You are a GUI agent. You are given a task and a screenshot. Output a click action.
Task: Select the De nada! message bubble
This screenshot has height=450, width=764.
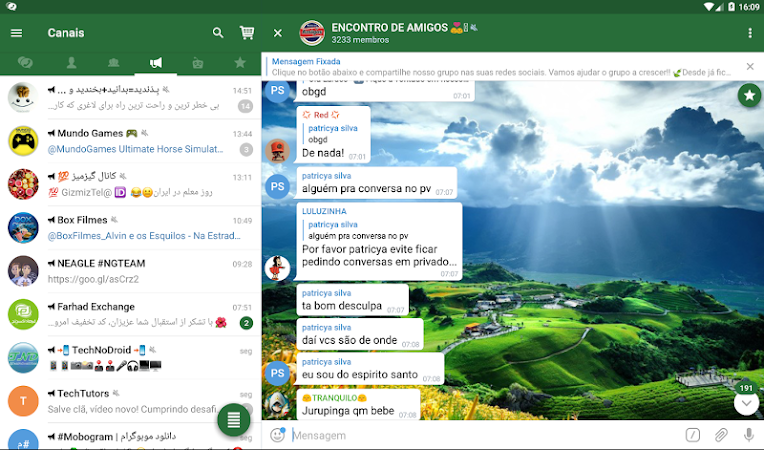click(x=333, y=134)
